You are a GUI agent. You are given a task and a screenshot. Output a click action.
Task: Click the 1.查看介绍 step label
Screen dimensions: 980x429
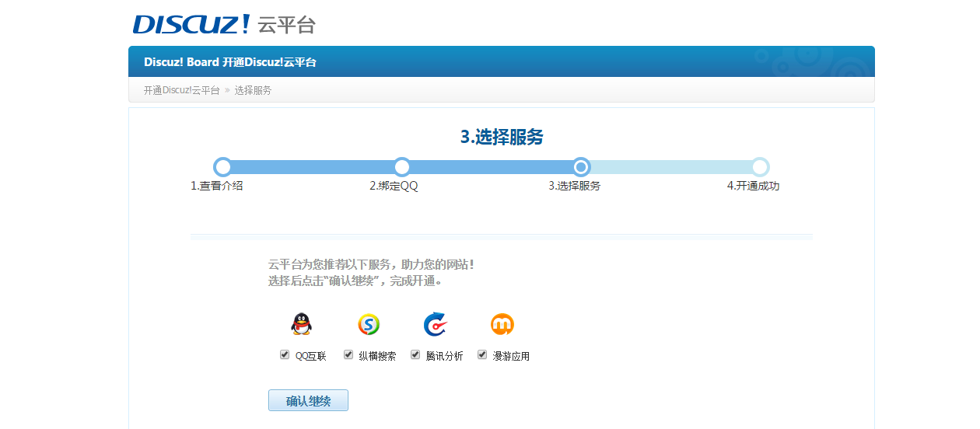[217, 186]
